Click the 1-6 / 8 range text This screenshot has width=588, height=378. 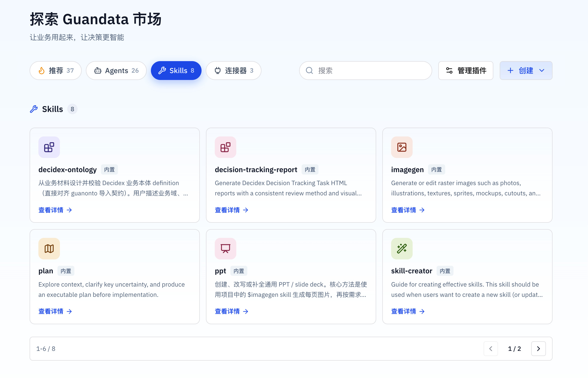[46, 349]
